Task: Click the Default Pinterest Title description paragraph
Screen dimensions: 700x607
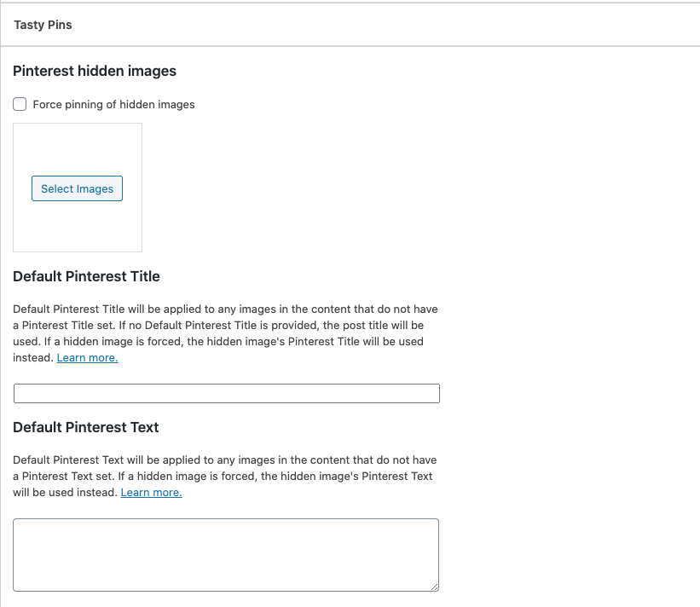Action: click(x=225, y=333)
